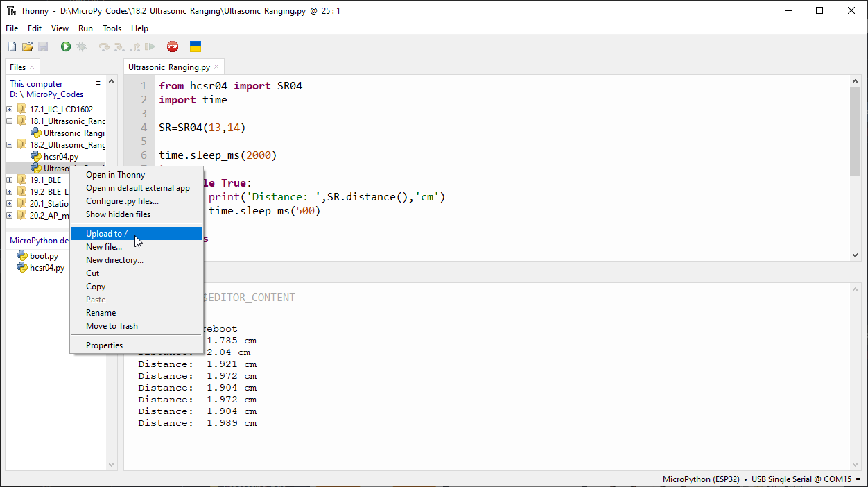Click the Ukraine flag toolbar icon
The height and width of the screenshot is (487, 868).
(x=196, y=46)
